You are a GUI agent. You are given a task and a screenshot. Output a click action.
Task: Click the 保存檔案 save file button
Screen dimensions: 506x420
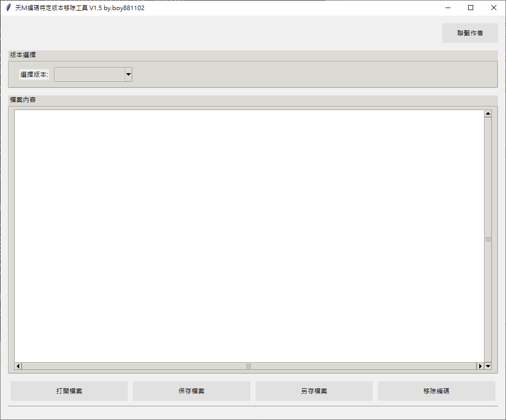(191, 391)
